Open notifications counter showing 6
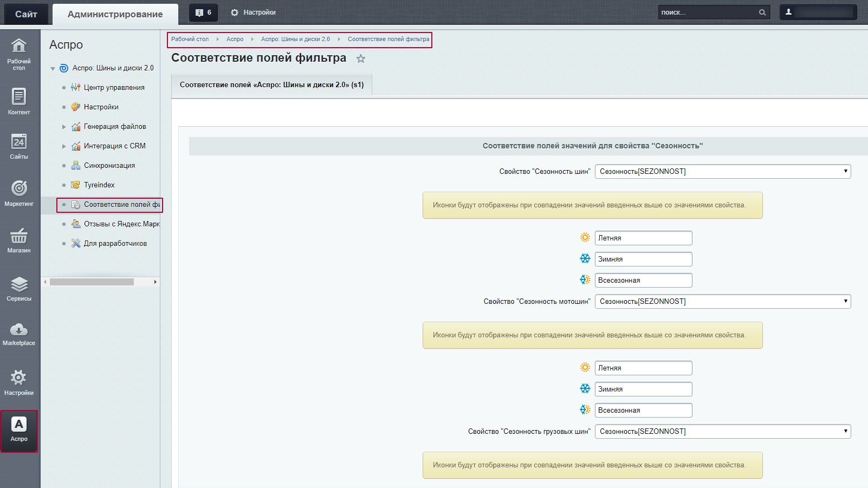868x488 pixels. (203, 12)
